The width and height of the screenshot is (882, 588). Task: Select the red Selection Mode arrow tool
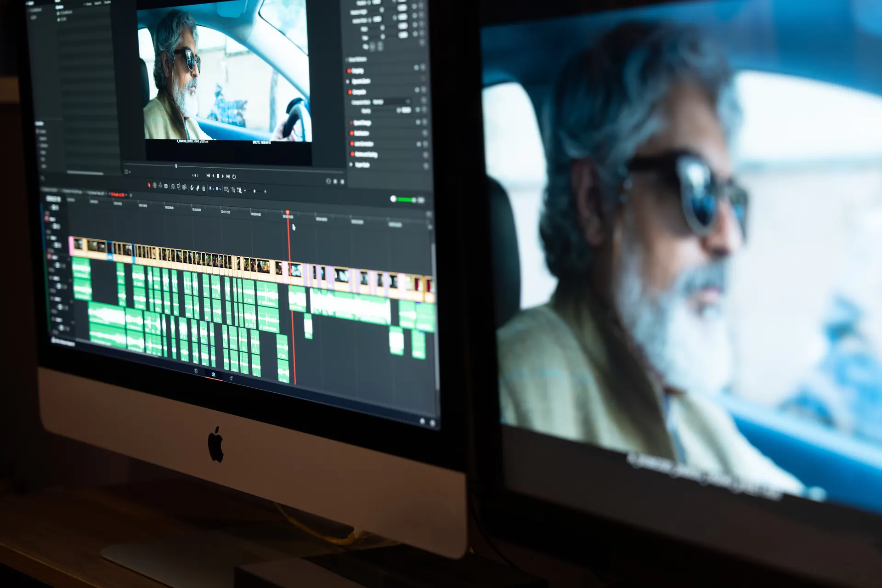coord(149,185)
